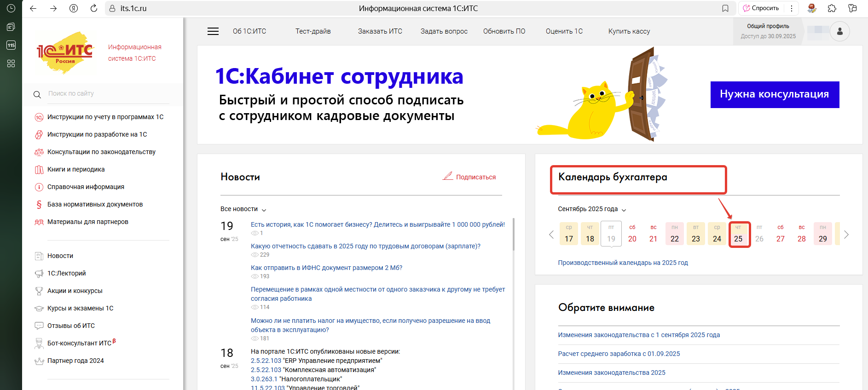
Task: Click Подписаться link in news section
Action: [475, 177]
